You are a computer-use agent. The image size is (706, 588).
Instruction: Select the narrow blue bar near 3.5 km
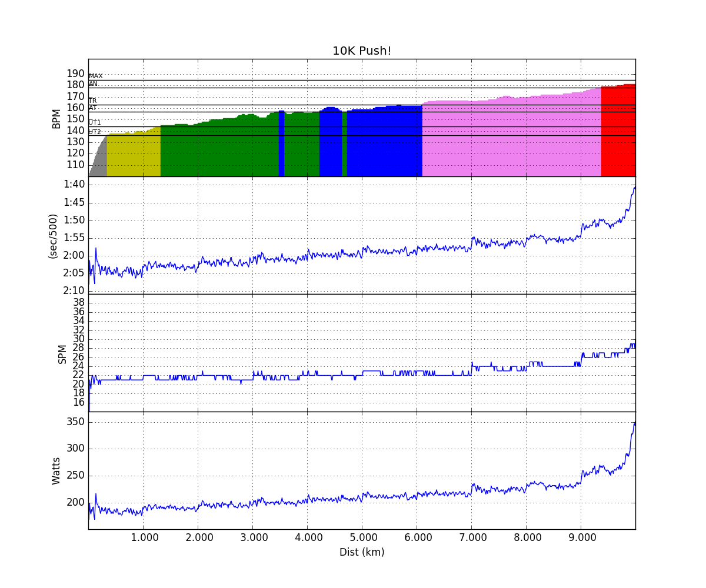(281, 144)
